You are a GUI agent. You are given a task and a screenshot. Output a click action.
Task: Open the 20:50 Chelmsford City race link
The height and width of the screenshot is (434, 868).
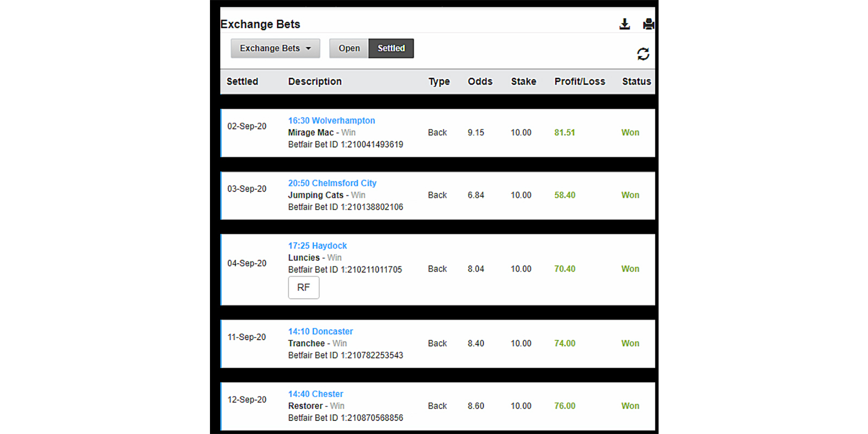(x=332, y=183)
